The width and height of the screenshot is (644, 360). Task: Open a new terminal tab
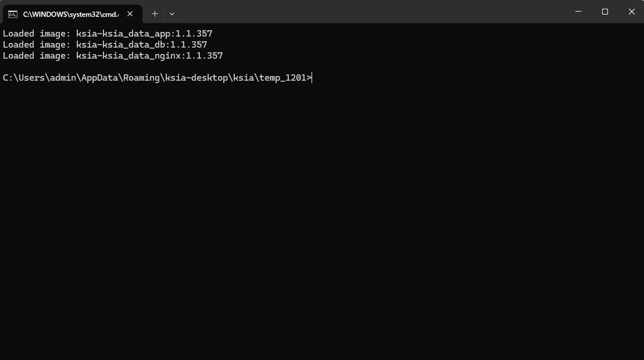(155, 13)
